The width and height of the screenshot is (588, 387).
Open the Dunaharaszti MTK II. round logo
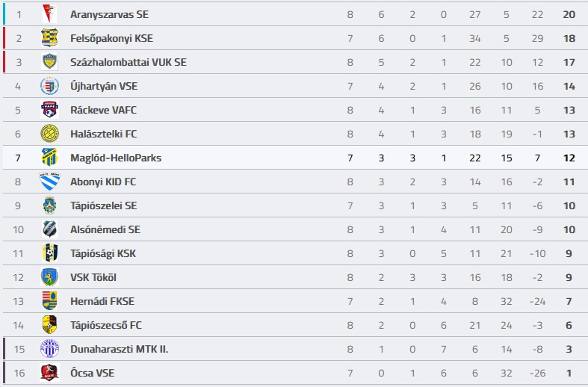tap(49, 349)
